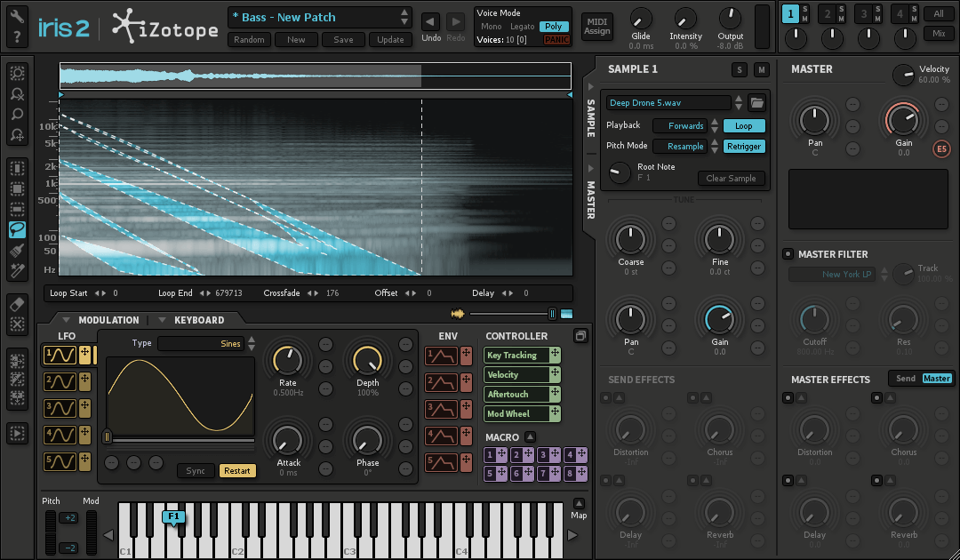960x560 pixels.
Task: Expand the patch name preset stepper
Action: (x=404, y=17)
